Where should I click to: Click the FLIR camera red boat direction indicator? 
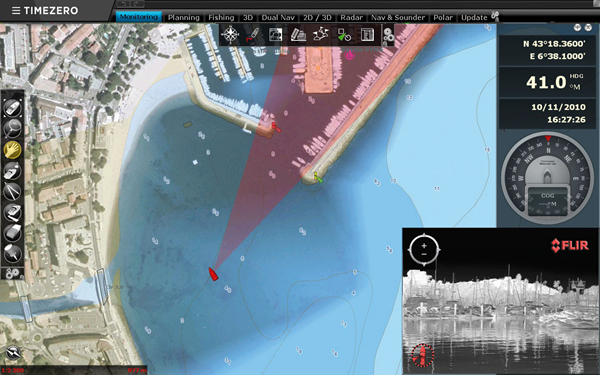423,355
